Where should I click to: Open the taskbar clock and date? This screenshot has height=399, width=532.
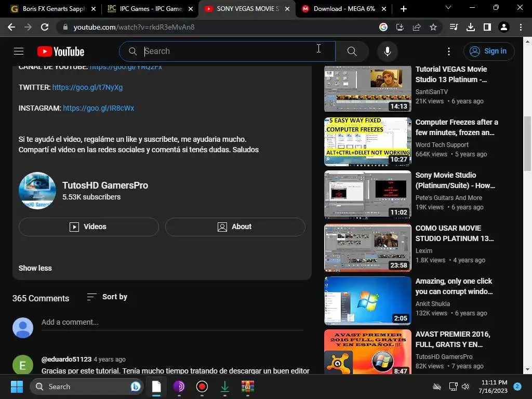493,387
